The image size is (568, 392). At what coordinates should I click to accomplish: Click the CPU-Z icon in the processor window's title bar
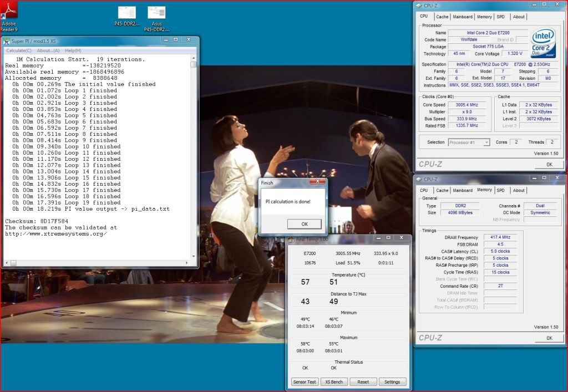[419, 6]
